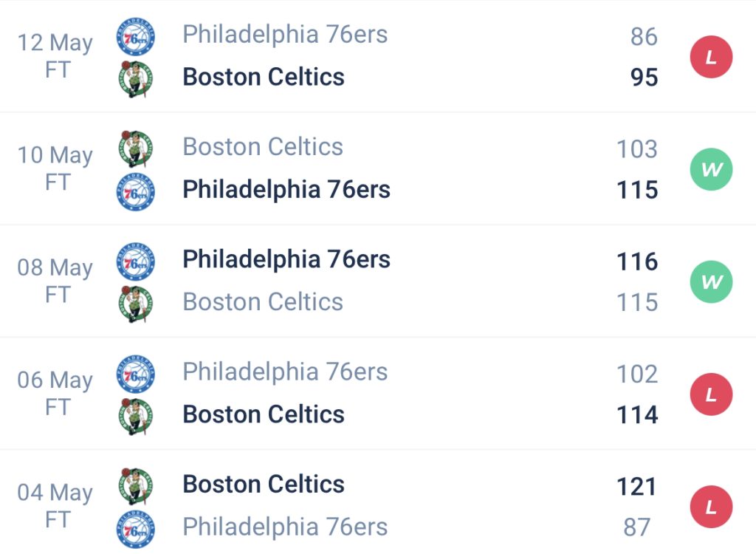
Task: Click the Celtics logo in 06 May match
Action: tap(136, 417)
